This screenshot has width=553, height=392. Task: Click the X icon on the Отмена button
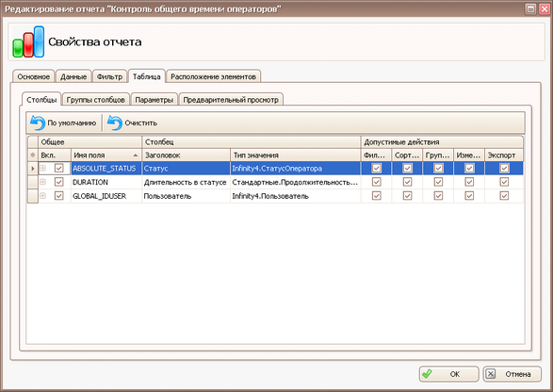(x=491, y=374)
